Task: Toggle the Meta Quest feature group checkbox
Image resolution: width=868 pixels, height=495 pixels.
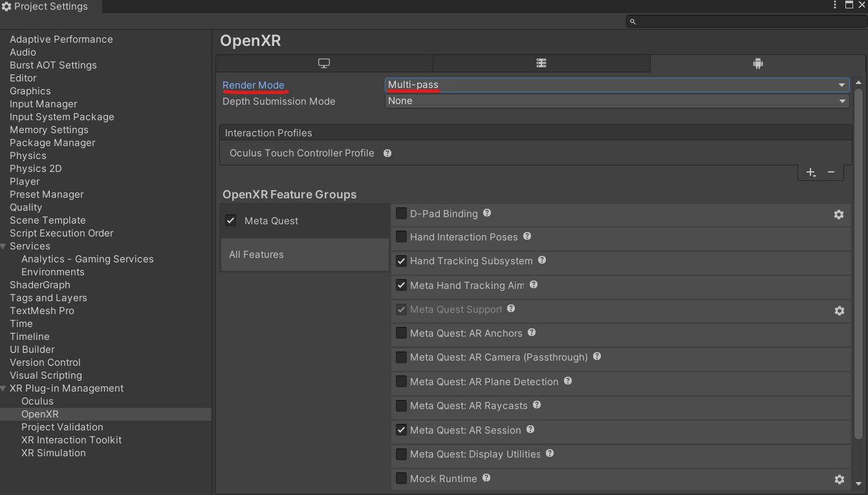Action: coord(231,221)
